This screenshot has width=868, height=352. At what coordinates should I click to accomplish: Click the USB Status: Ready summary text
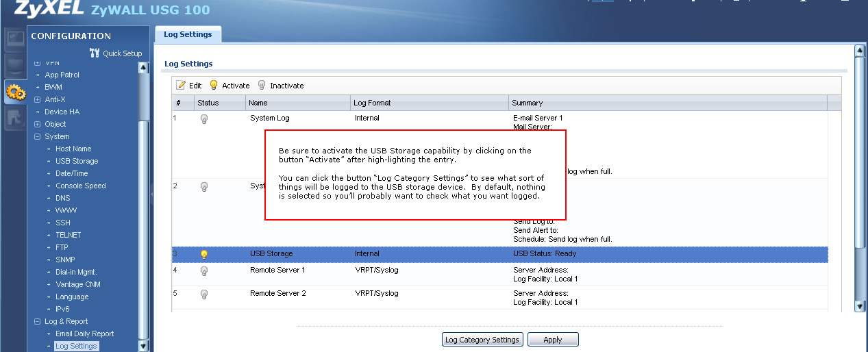pos(545,253)
